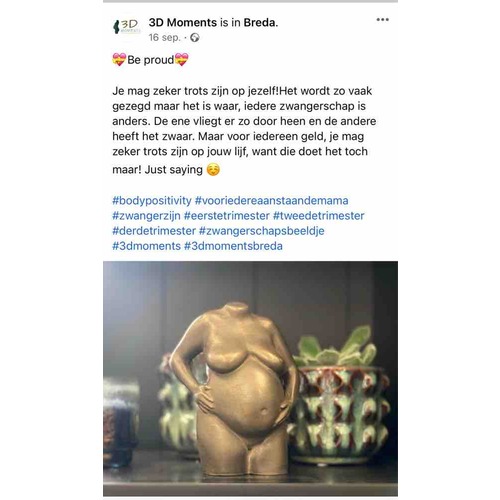This screenshot has height=500, width=500.
Task: Open the #3dmoments hashtag
Action: point(147,246)
